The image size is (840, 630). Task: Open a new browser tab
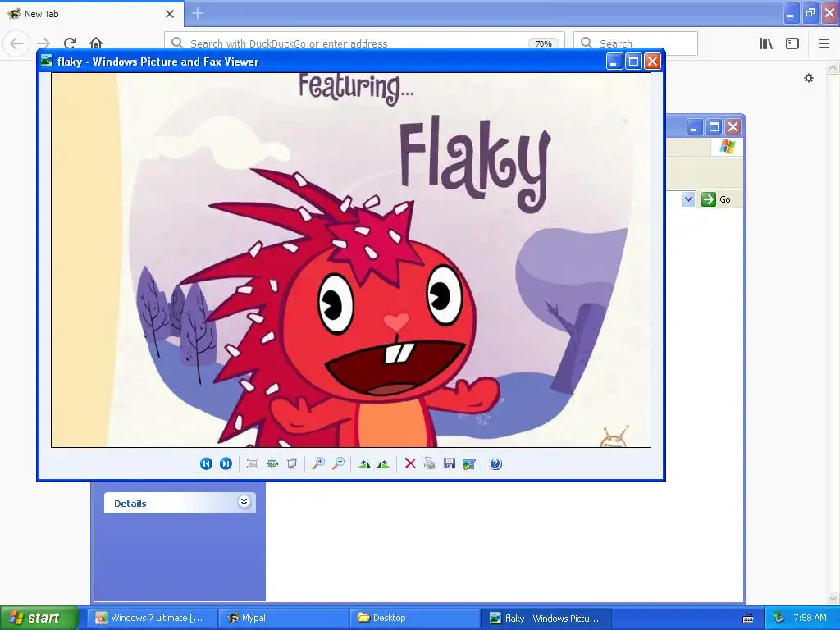point(198,13)
